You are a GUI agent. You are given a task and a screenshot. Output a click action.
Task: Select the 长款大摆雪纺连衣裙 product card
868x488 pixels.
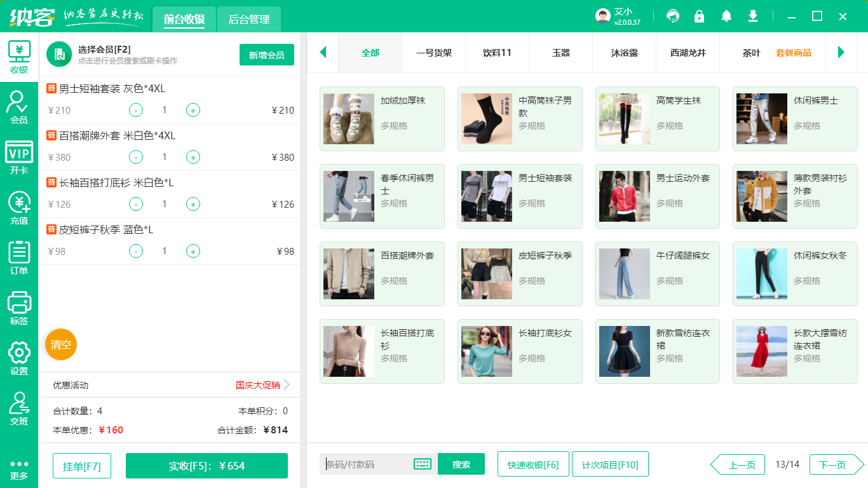click(x=795, y=351)
